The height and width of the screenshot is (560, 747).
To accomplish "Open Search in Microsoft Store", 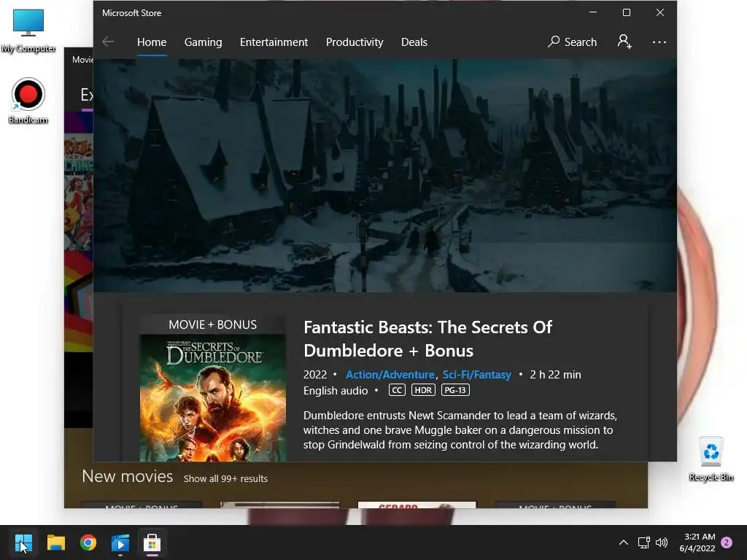I will pos(572,42).
